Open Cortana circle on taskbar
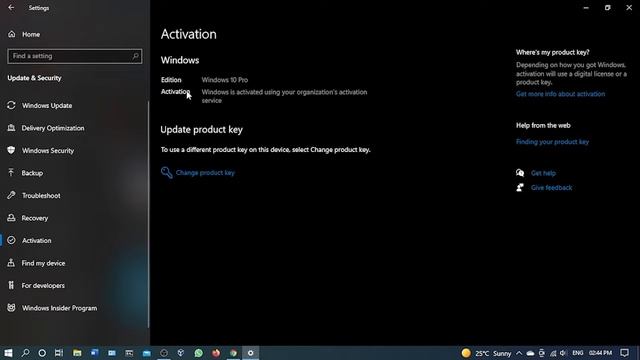 click(42, 353)
